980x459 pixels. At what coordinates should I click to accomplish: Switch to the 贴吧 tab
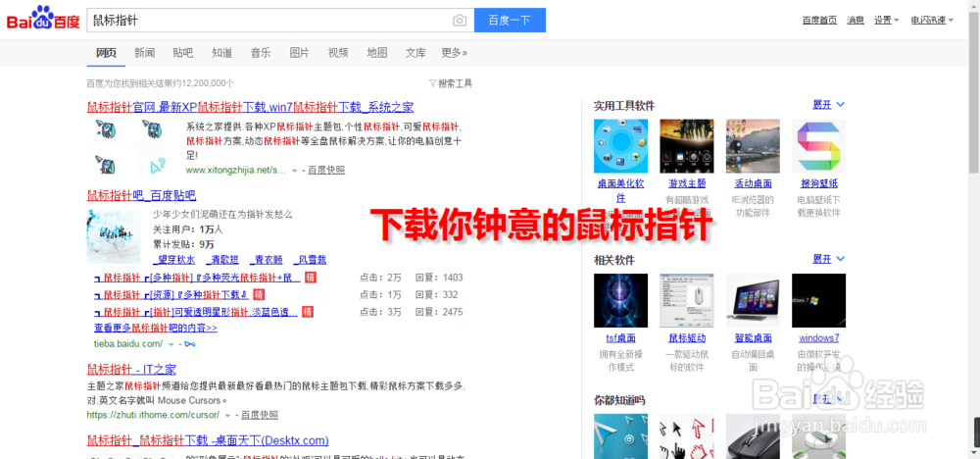tap(183, 53)
